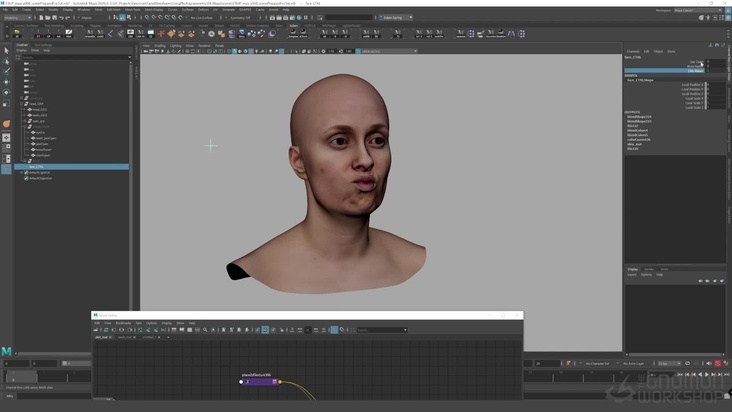Activate the Paint selection brush tool
The height and width of the screenshot is (412, 732).
point(6,71)
